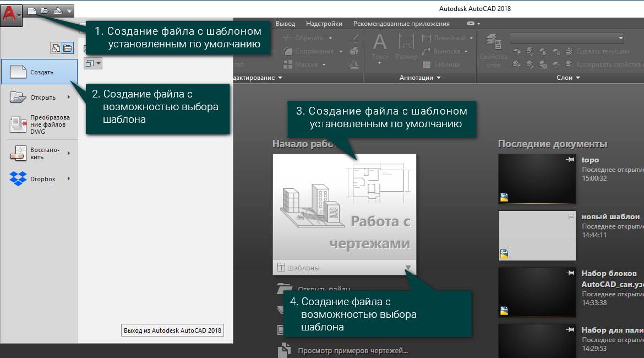Select the Выноска leader tool
The width and height of the screenshot is (644, 358).
[x=441, y=51]
